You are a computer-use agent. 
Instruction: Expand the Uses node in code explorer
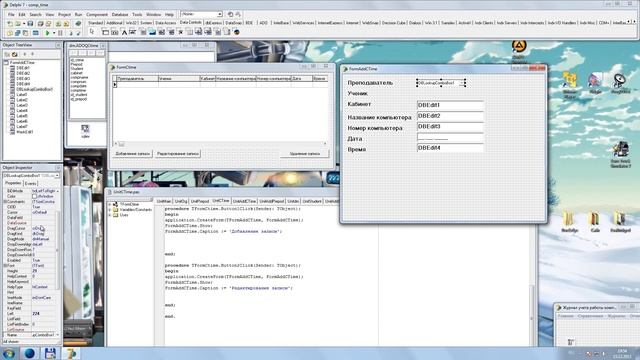click(110, 215)
